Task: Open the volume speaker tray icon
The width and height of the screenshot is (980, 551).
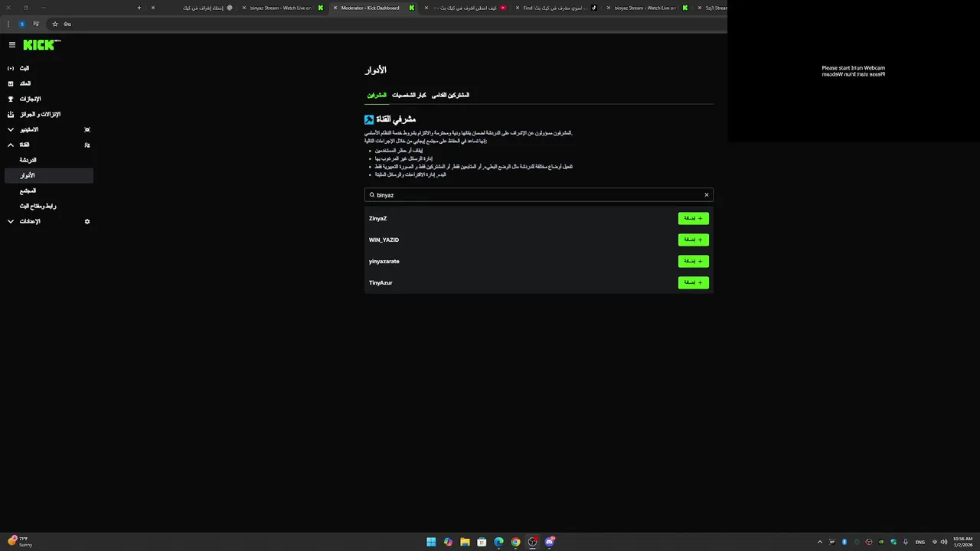Action: [943, 542]
